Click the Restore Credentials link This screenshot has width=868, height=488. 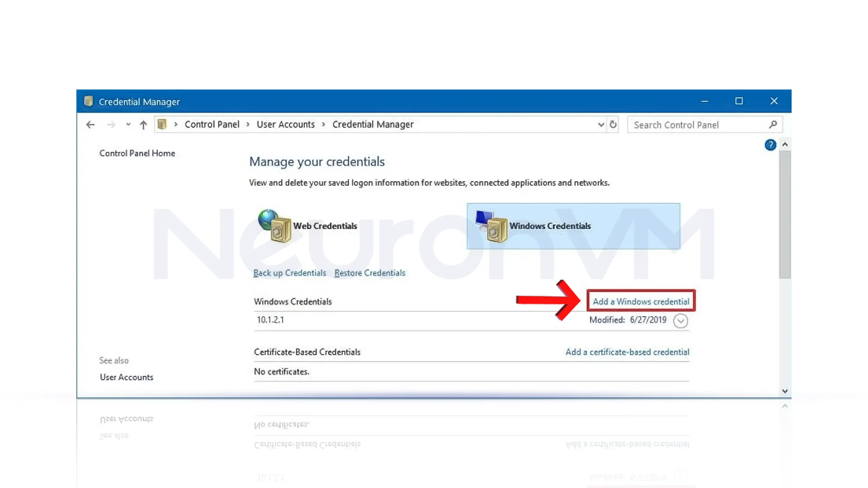click(x=370, y=273)
